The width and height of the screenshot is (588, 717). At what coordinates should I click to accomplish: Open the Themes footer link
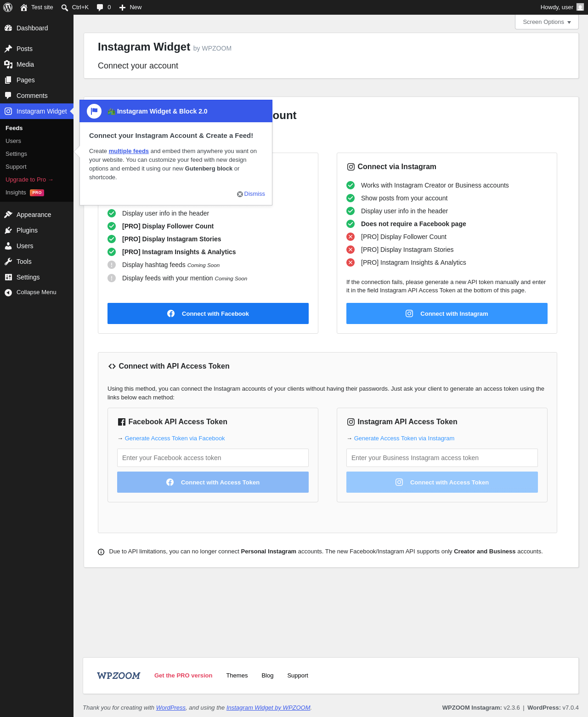(x=237, y=676)
